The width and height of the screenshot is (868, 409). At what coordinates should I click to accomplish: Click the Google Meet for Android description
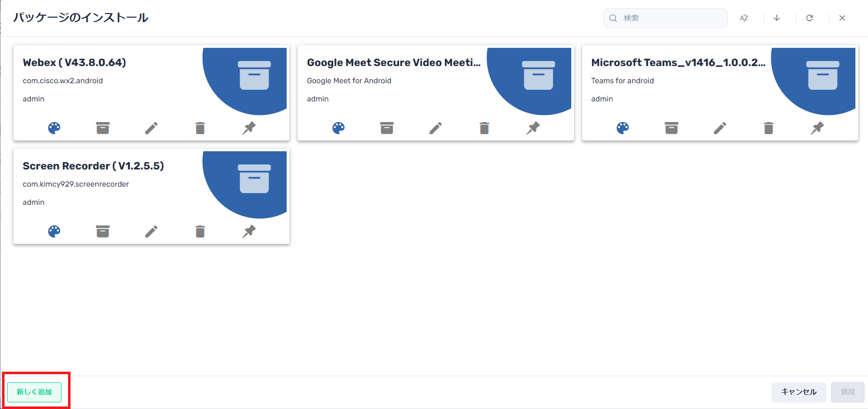349,81
